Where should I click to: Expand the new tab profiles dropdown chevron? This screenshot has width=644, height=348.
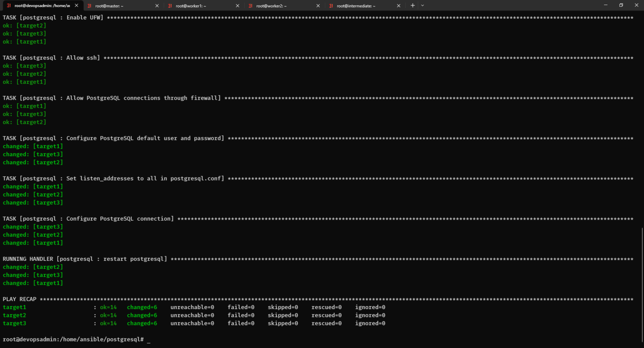423,5
